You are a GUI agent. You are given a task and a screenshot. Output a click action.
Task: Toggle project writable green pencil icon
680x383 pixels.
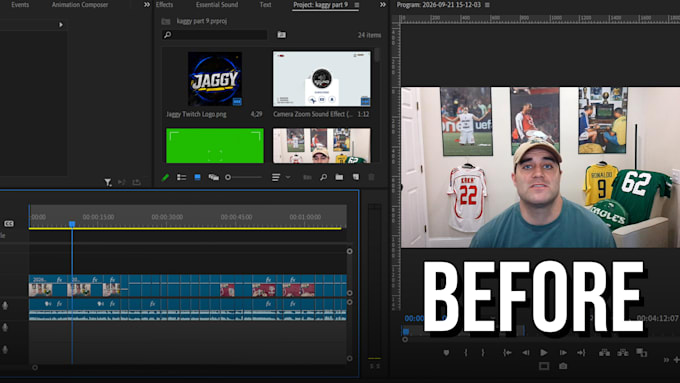[x=165, y=177]
